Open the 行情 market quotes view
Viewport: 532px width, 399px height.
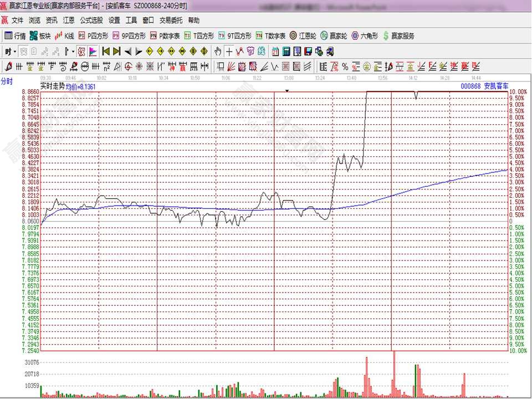(15, 36)
